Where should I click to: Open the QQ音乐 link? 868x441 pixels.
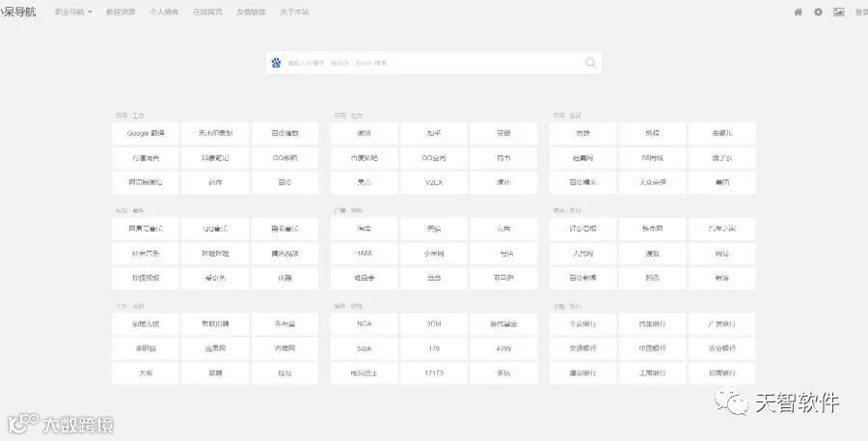(215, 229)
